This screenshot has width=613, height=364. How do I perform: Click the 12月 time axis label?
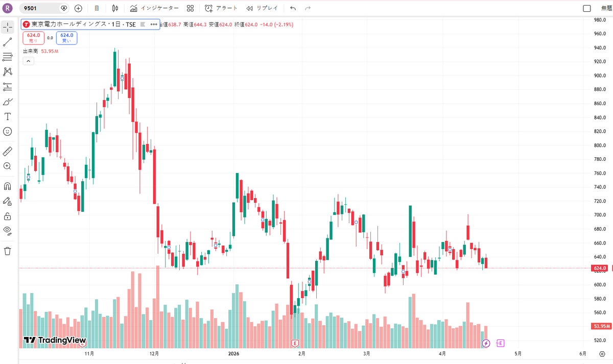[x=154, y=353]
